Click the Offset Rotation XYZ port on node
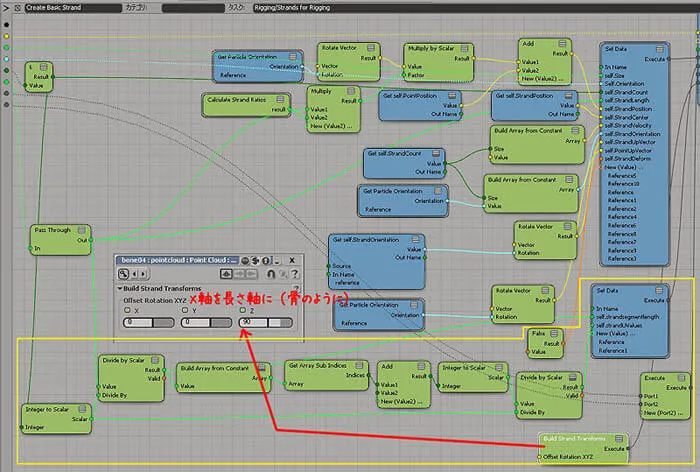 pos(541,457)
